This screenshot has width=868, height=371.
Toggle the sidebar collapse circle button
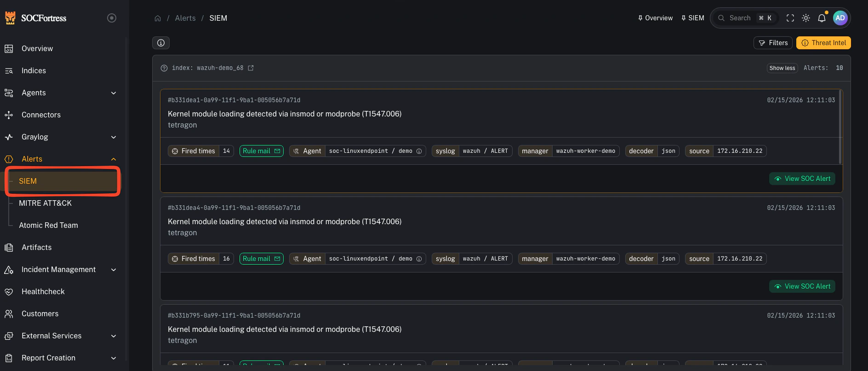(112, 18)
